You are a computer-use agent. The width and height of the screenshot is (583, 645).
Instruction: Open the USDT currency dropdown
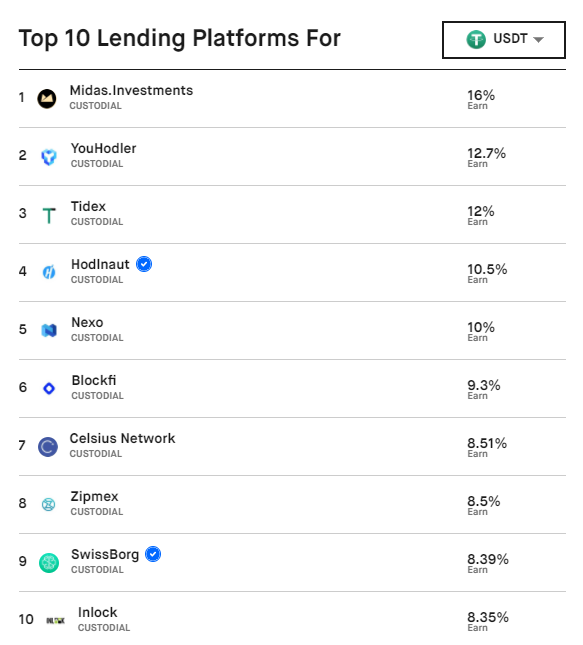[504, 40]
